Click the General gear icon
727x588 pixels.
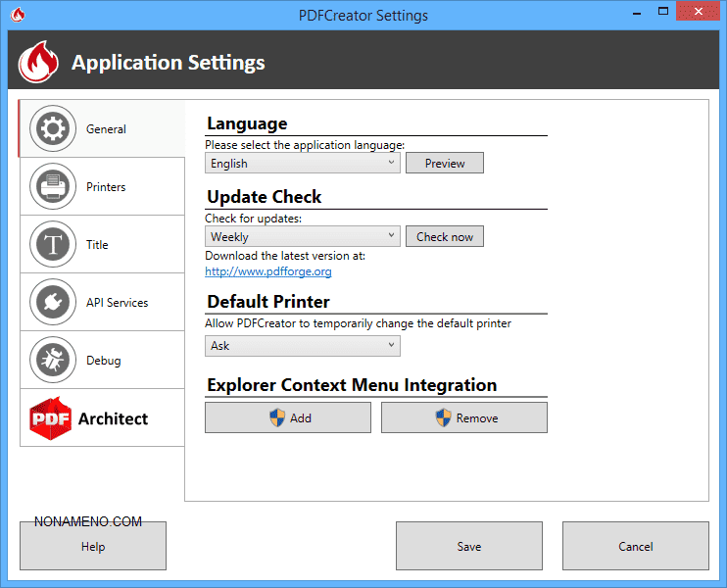[x=53, y=128]
